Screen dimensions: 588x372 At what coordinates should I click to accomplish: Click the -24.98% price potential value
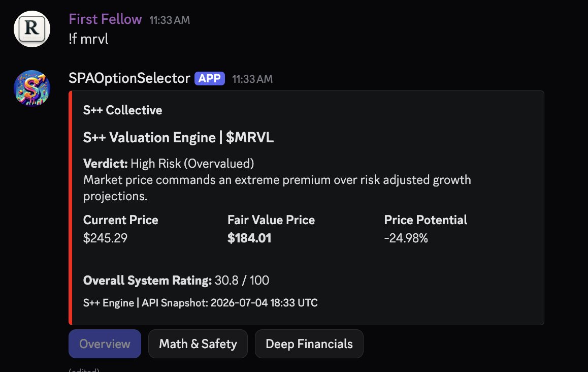click(406, 238)
